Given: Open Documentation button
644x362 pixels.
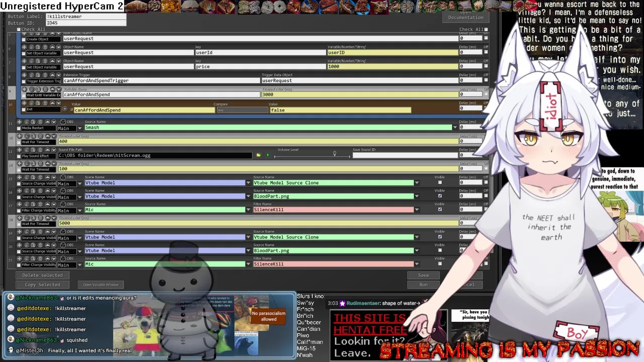Looking at the screenshot, I should pyautogui.click(x=465, y=18).
